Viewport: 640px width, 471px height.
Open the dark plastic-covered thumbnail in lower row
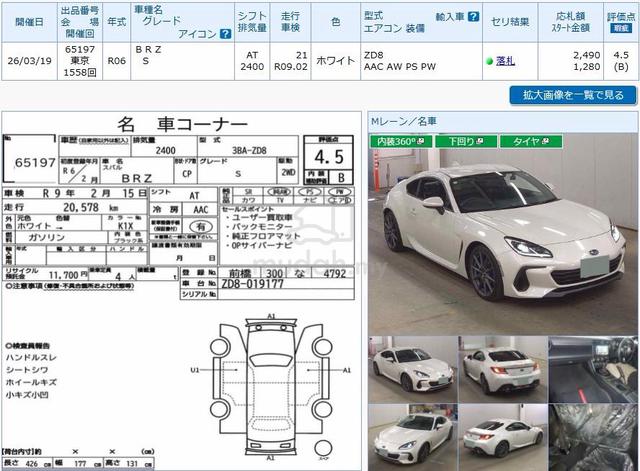click(593, 437)
